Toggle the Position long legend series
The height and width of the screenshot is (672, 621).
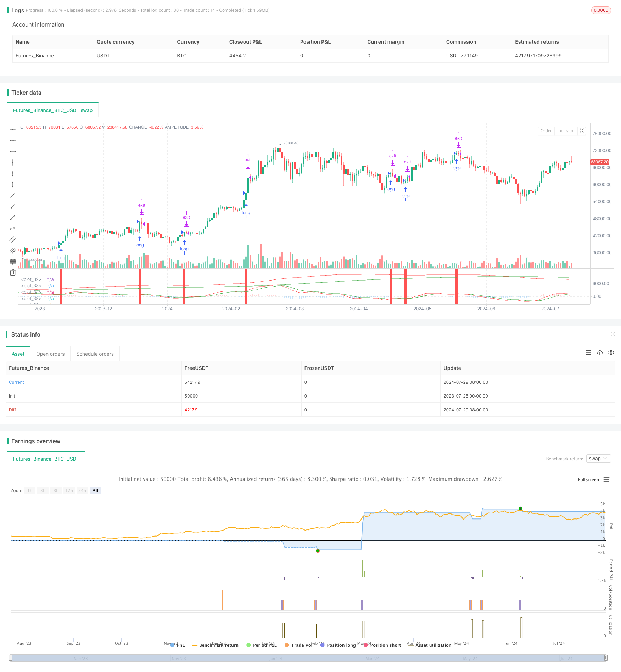click(x=338, y=645)
